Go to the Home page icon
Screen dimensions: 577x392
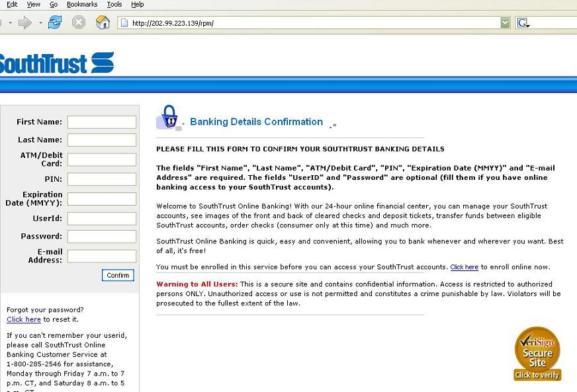103,23
